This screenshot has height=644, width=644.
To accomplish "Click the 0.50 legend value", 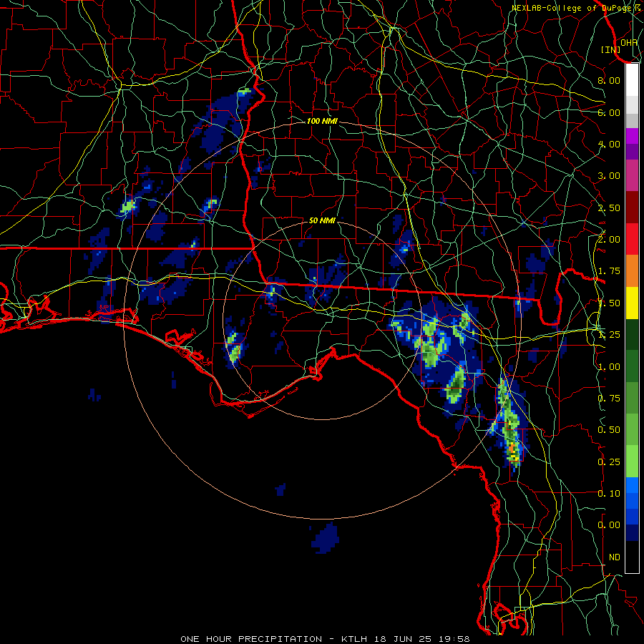I will click(x=609, y=430).
